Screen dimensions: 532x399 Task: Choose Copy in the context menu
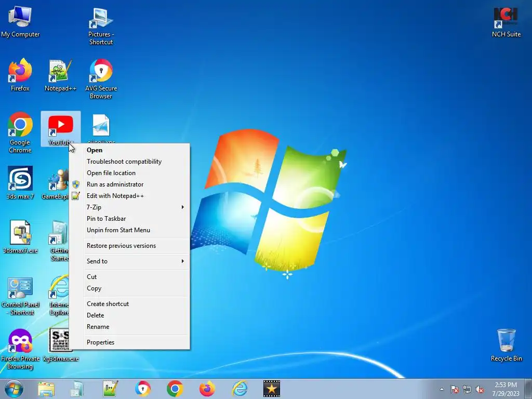(x=129, y=288)
